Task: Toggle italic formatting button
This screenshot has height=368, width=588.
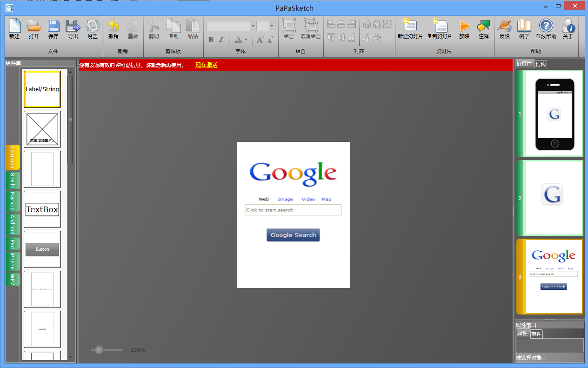Action: (221, 40)
